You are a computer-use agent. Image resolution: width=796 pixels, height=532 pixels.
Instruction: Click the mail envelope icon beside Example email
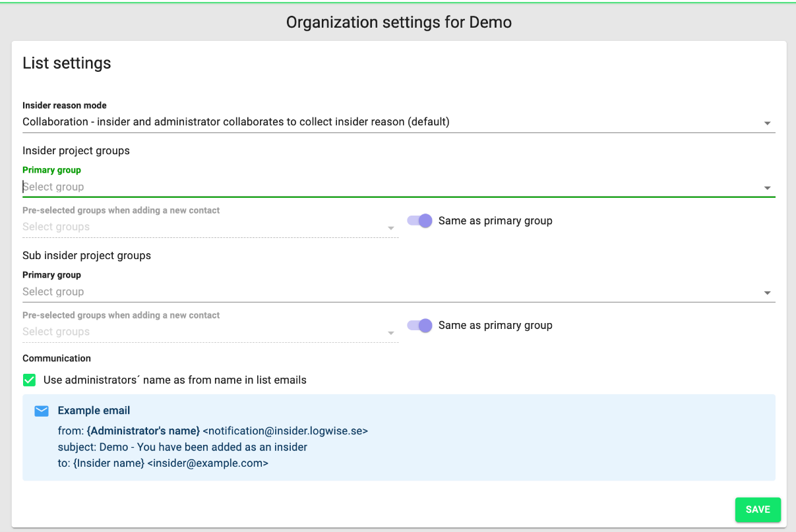(42, 411)
